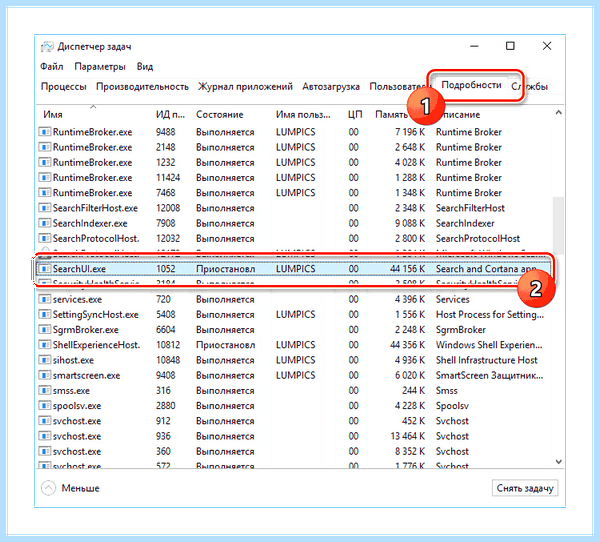The height and width of the screenshot is (542, 600).
Task: Click PID value 10812
Action: coord(168,345)
